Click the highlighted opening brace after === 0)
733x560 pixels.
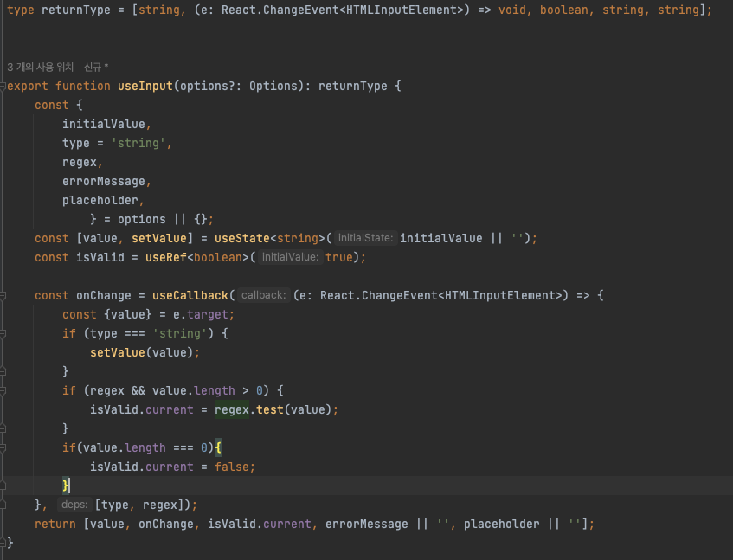point(218,447)
